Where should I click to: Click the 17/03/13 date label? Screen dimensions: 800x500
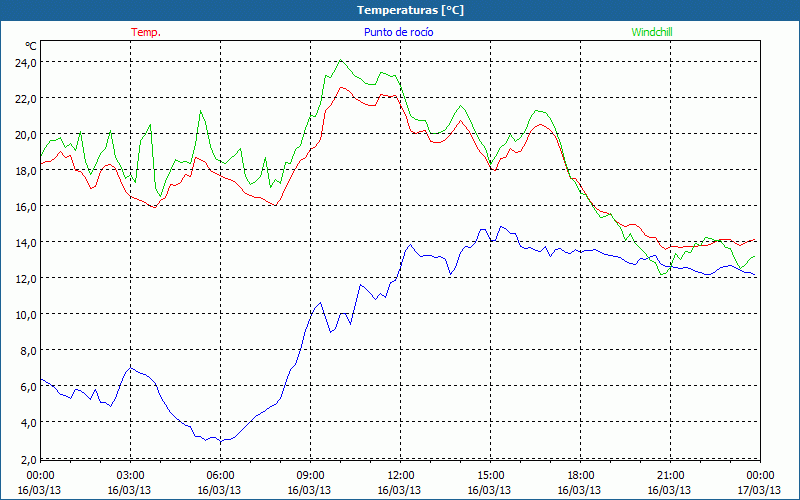coord(759,490)
